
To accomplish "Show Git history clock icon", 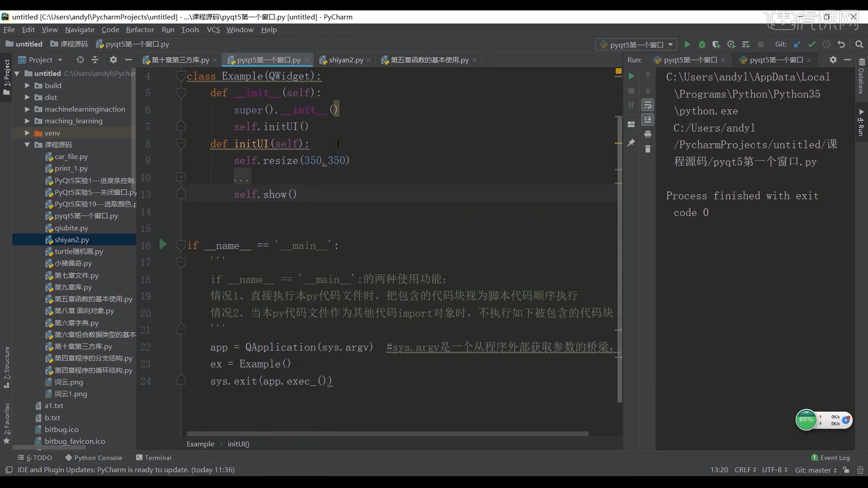I will 826,44.
